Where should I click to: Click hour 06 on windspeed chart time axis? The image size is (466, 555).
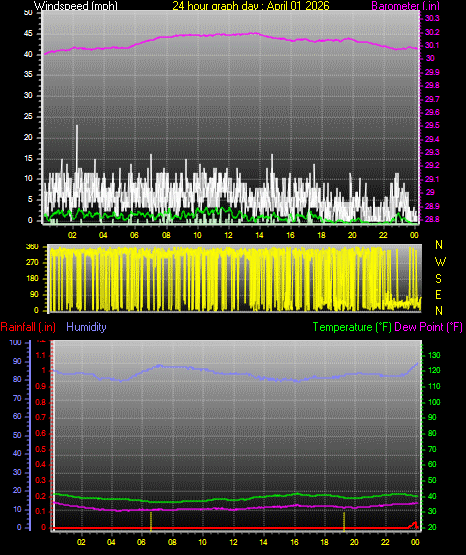click(134, 235)
